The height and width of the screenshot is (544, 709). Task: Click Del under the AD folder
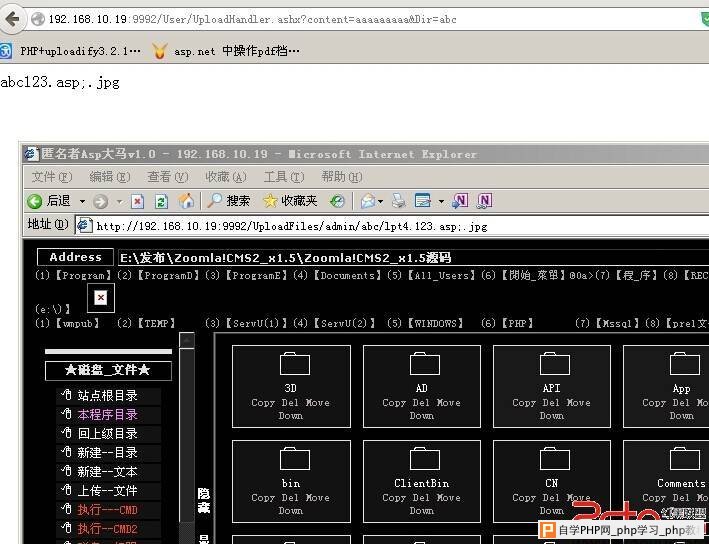coord(421,402)
